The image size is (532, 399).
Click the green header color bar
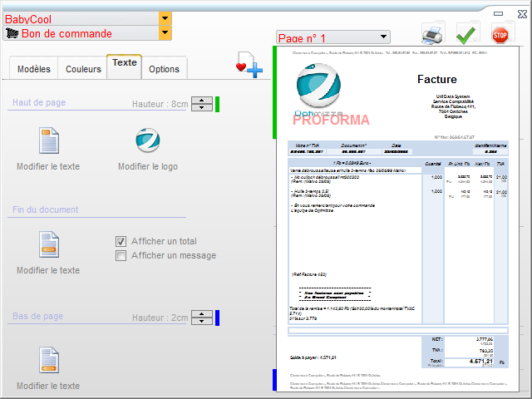coord(217,104)
